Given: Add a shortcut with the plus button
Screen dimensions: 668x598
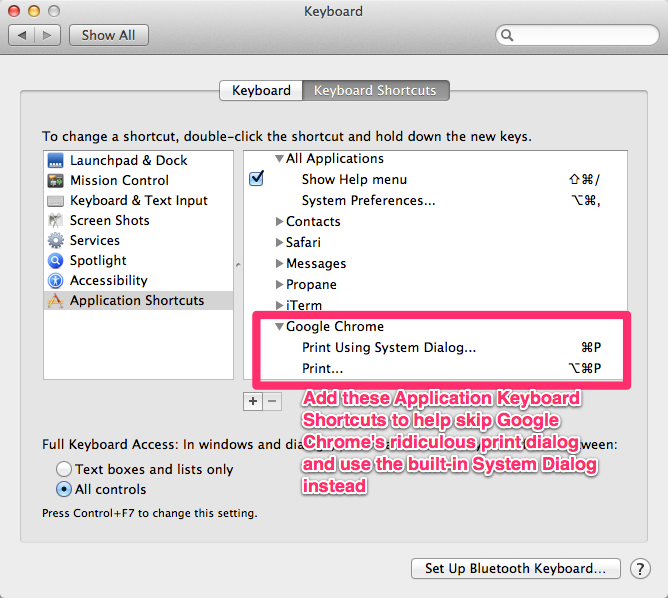Looking at the screenshot, I should pyautogui.click(x=253, y=401).
